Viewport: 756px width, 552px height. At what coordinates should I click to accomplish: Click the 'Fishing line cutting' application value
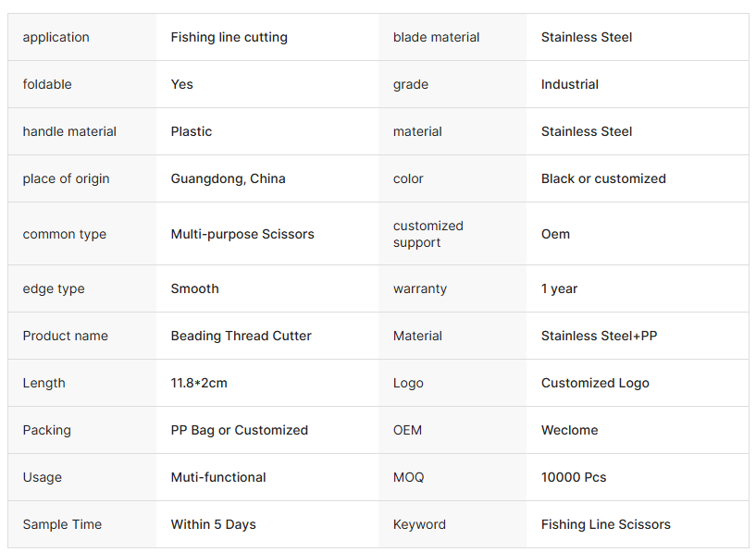coord(229,37)
